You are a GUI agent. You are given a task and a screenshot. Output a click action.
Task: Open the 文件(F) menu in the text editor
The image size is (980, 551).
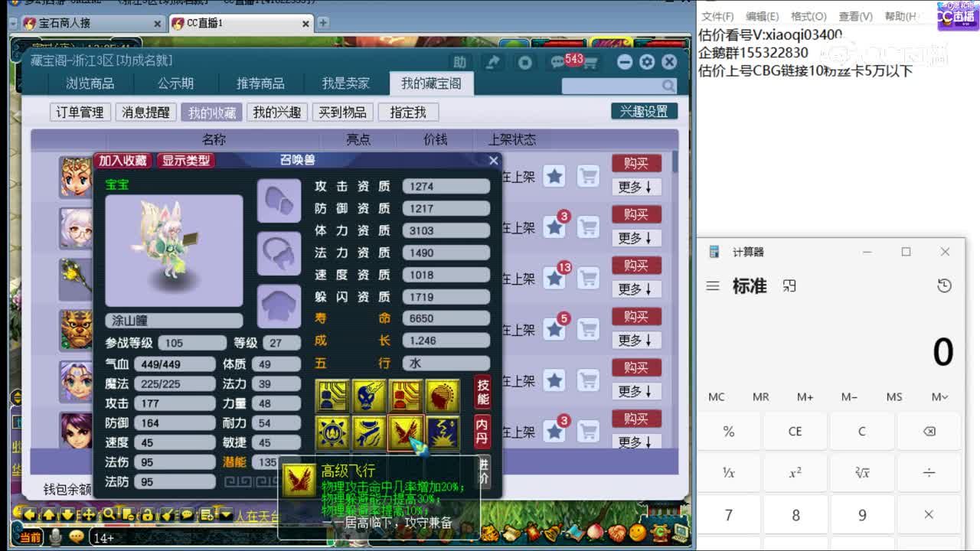(x=717, y=15)
